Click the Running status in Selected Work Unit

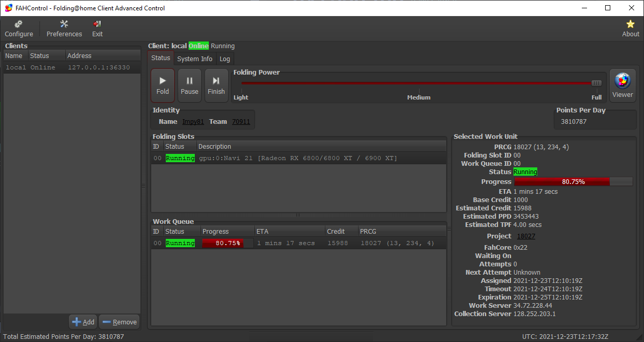pos(525,172)
